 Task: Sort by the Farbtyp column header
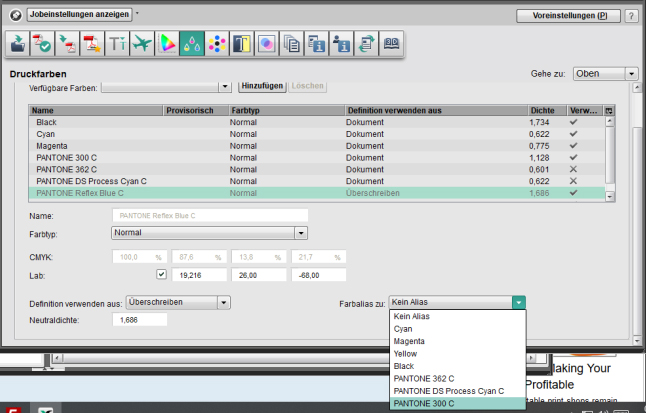[x=286, y=110]
